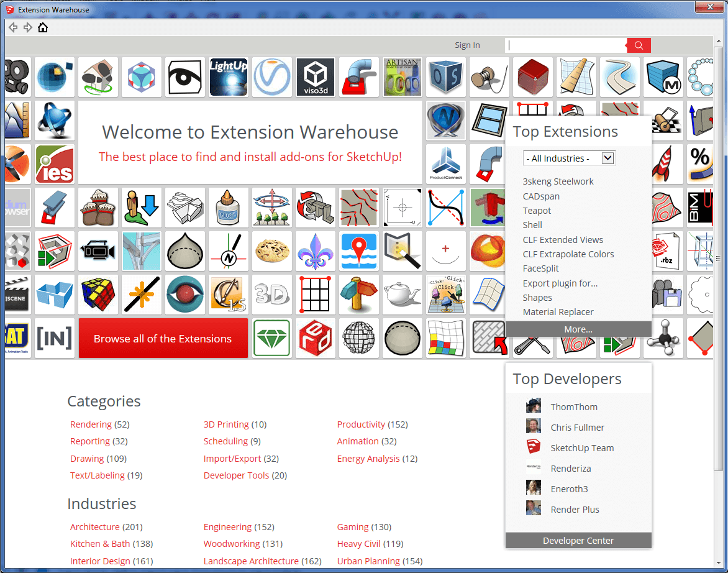Open the red-eye extension tile

click(x=184, y=295)
